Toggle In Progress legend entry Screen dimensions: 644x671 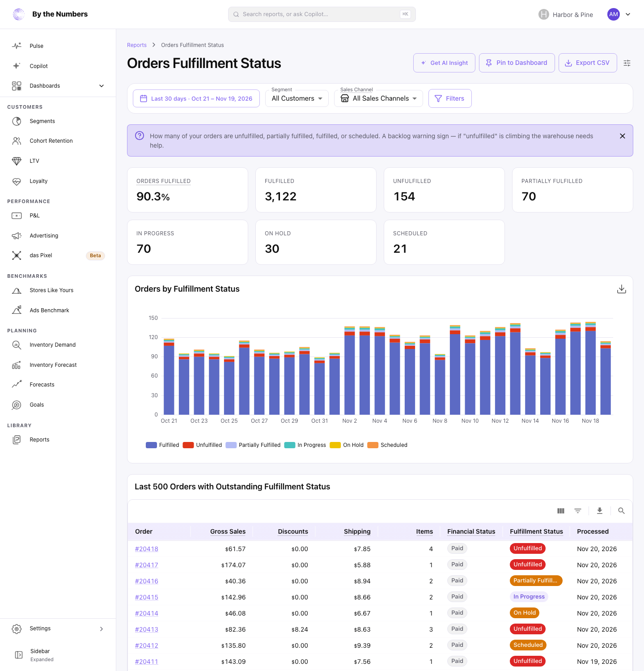tap(305, 445)
